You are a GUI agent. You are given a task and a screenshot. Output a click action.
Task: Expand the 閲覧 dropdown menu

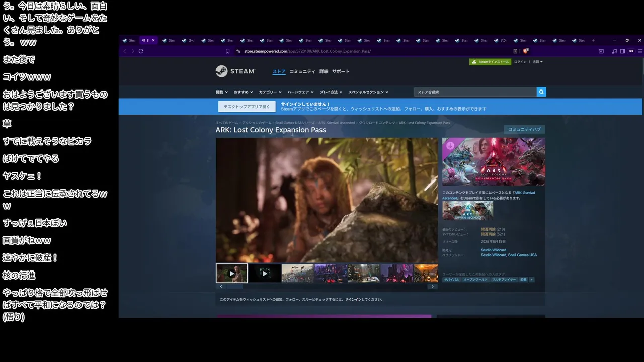222,92
